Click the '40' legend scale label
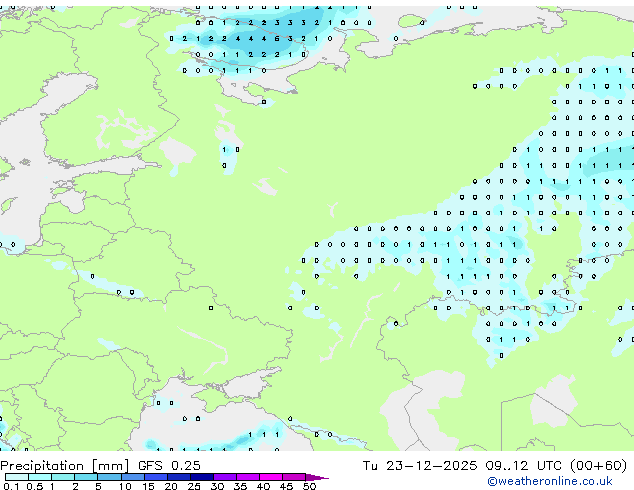The height and width of the screenshot is (490, 634). (264, 486)
